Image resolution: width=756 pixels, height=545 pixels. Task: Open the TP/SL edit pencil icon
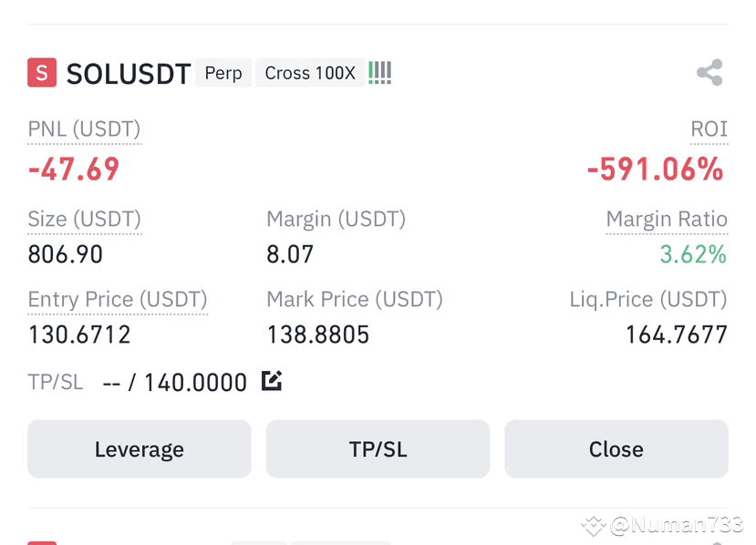(x=272, y=381)
